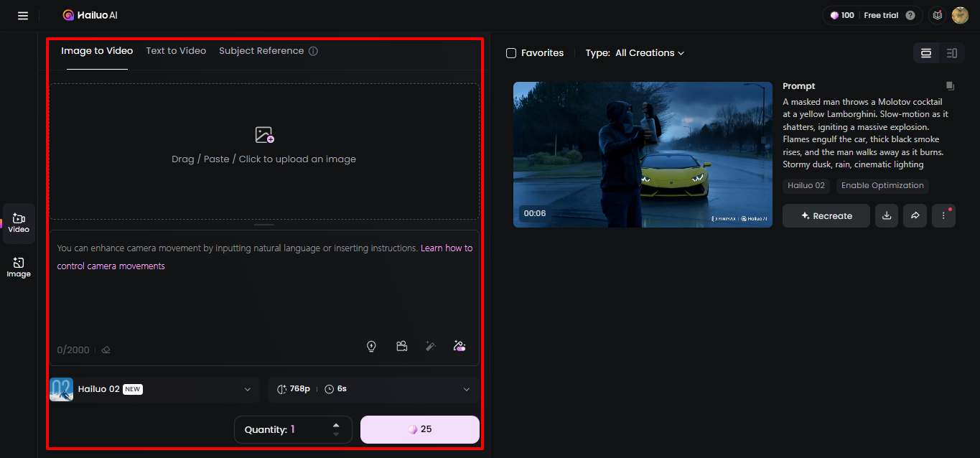Click the Enable Optimization tag

(x=882, y=185)
